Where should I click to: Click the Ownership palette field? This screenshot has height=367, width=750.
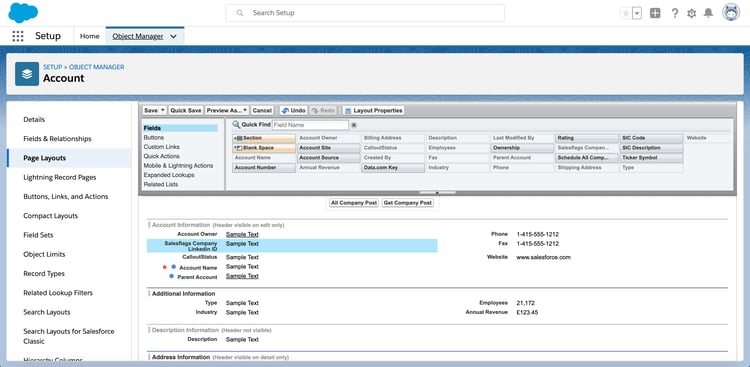(522, 148)
